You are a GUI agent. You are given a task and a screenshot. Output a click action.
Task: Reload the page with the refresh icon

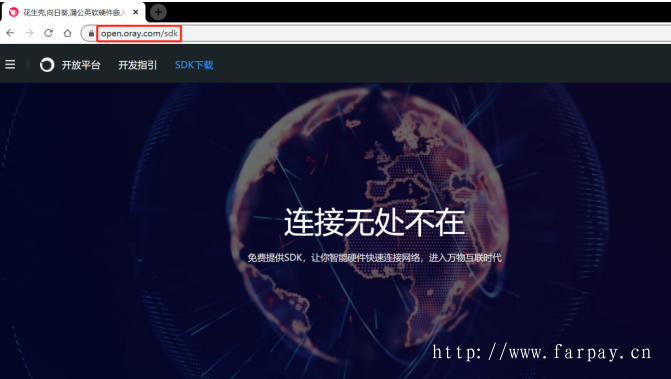48,33
